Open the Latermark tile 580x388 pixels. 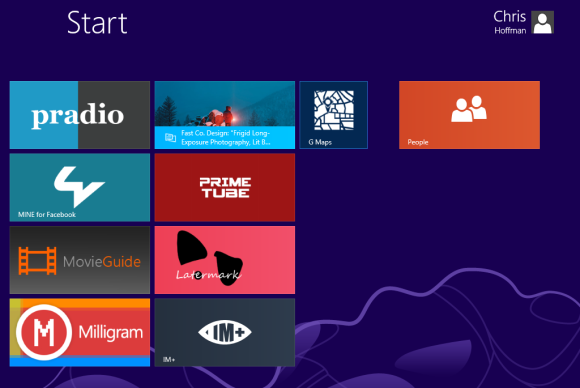[x=225, y=260]
